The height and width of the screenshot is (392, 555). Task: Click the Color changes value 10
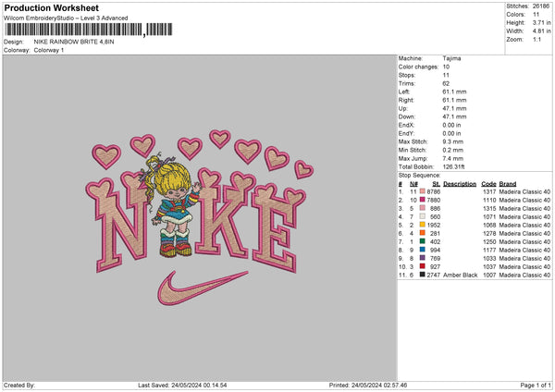446,67
